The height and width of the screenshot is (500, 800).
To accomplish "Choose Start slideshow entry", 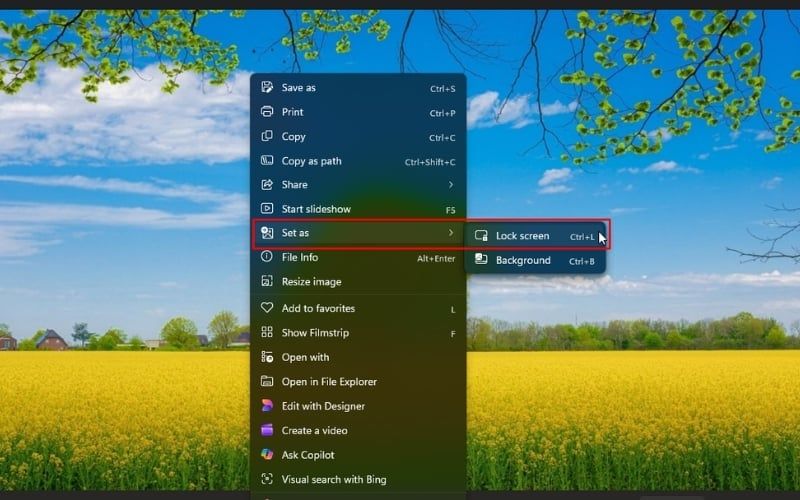I will point(359,209).
